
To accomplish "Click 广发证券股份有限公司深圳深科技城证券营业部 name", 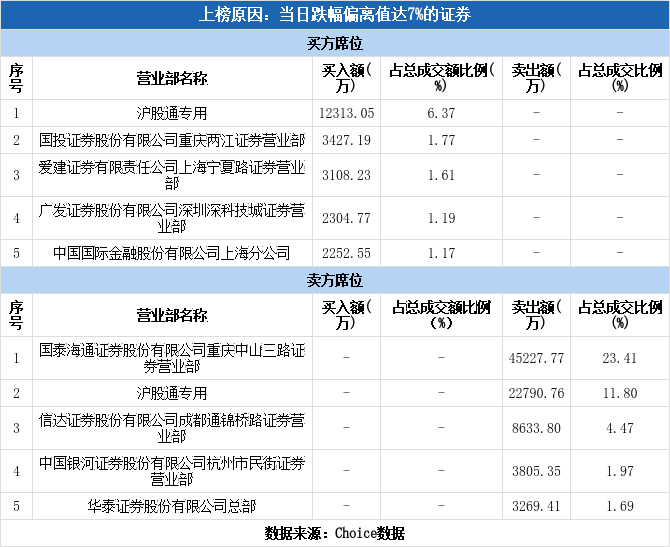I will click(172, 218).
